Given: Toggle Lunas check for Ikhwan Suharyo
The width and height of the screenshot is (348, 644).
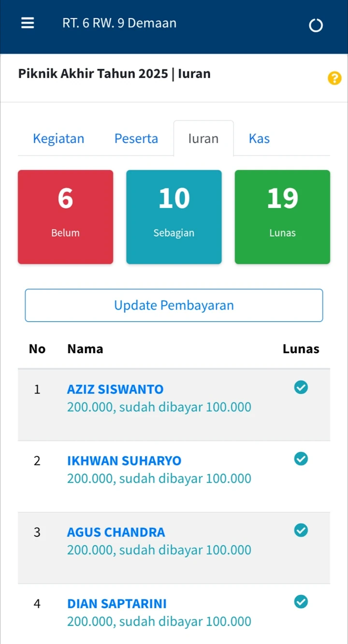Looking at the screenshot, I should 301,459.
